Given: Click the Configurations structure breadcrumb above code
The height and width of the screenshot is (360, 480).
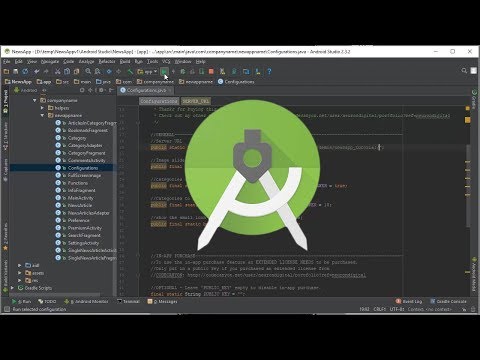Looking at the screenshot, I should 159,101.
